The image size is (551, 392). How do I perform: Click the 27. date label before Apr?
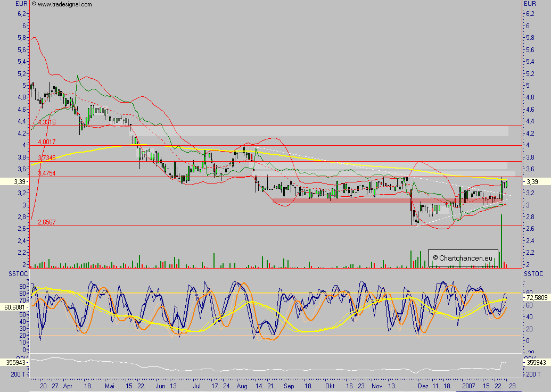click(x=56, y=386)
